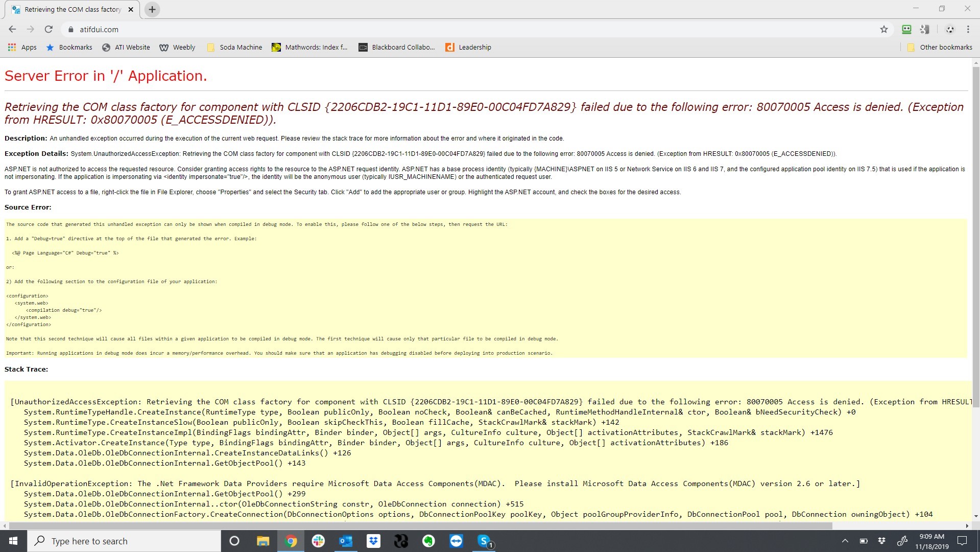Open Outlook from the taskbar
980x552 pixels.
(x=346, y=541)
